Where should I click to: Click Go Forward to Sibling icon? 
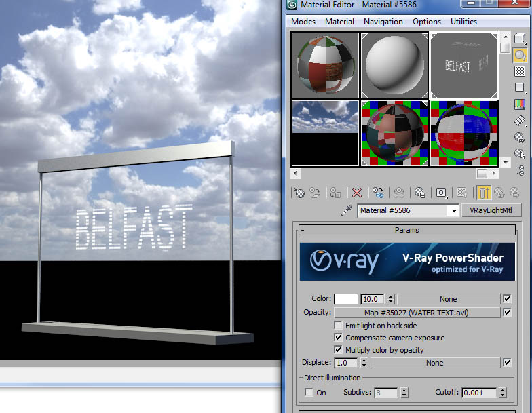[514, 193]
